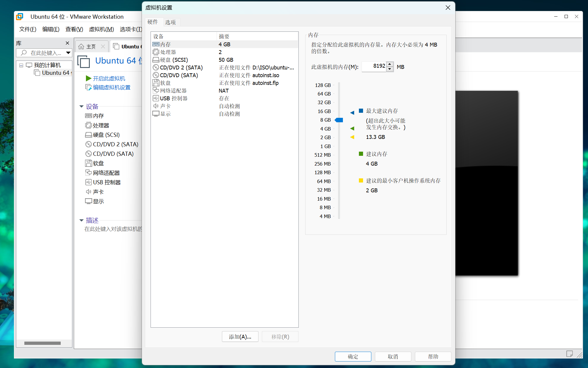588x368 pixels.
Task: Select 网络适配器 NAT row in the dialog
Action: [x=224, y=91]
